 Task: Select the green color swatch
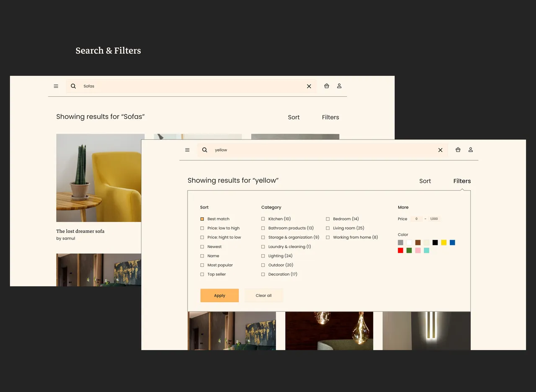409,250
